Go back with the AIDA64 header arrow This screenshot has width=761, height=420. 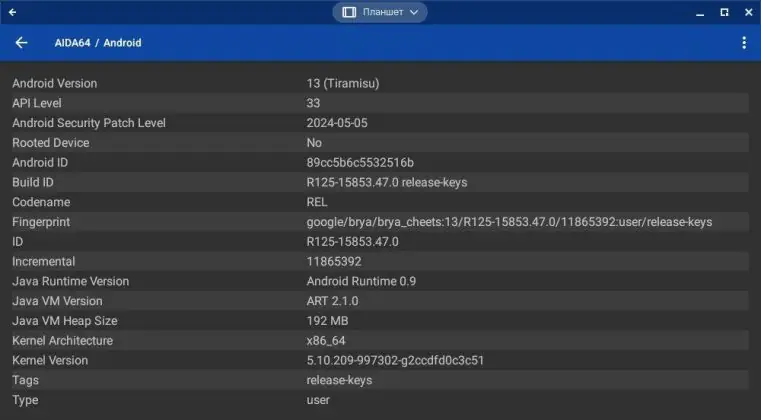(x=21, y=43)
